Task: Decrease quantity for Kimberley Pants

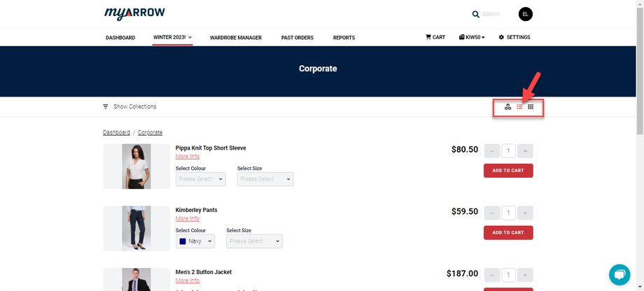Action: tap(492, 213)
